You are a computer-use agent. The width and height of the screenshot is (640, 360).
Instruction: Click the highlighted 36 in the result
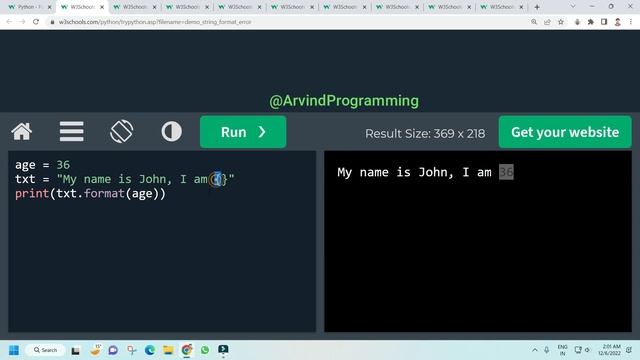click(506, 172)
